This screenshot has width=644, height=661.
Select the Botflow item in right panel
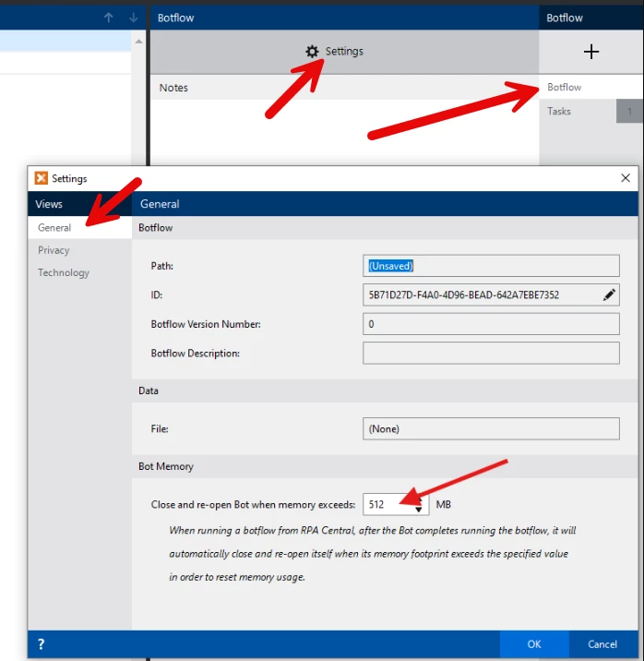pyautogui.click(x=590, y=87)
